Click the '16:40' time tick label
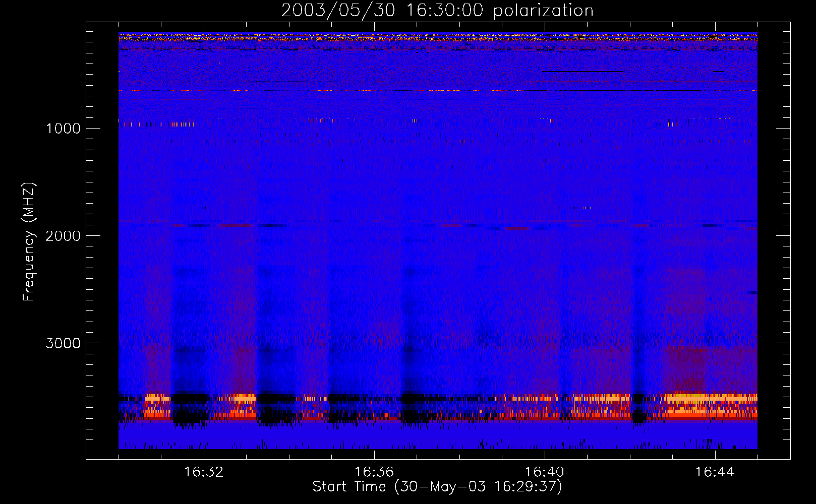Image resolution: width=816 pixels, height=504 pixels. point(545,472)
